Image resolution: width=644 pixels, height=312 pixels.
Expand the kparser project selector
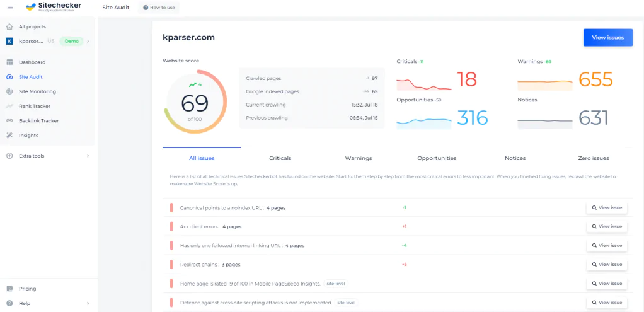88,41
